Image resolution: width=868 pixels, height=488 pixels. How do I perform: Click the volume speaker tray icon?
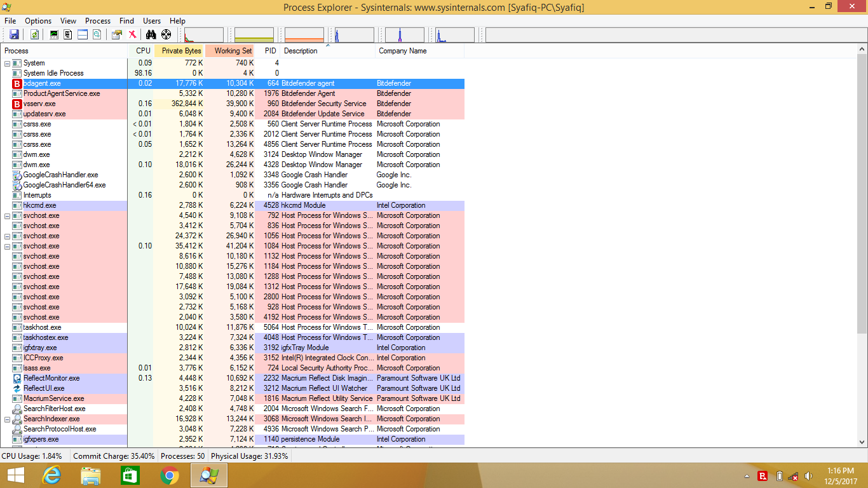[808, 476]
